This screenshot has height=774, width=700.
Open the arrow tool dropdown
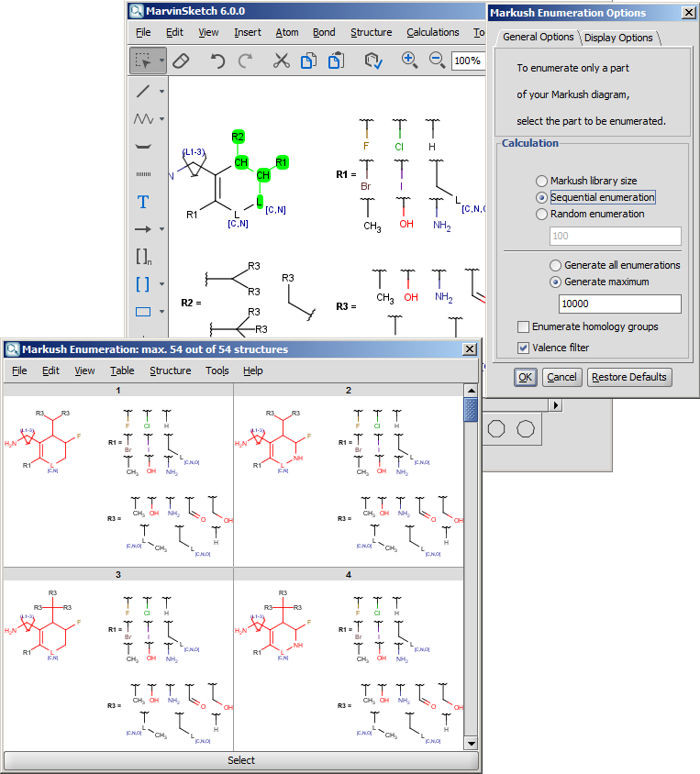click(162, 229)
